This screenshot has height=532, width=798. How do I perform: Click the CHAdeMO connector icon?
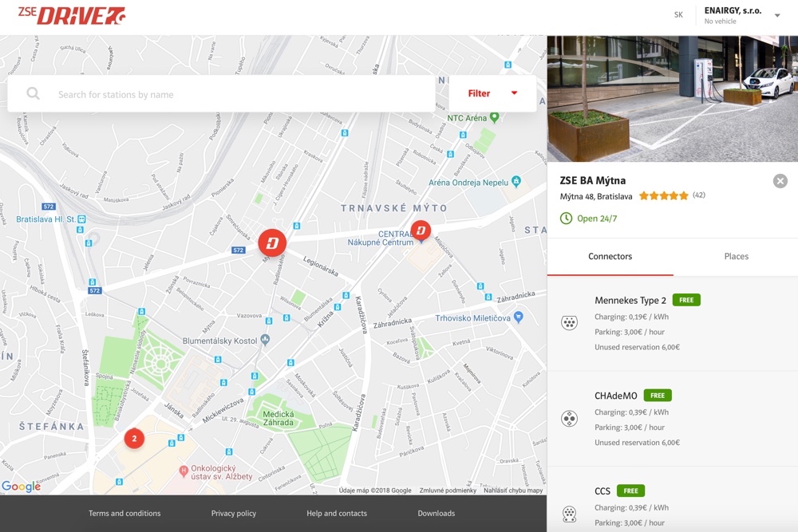569,418
